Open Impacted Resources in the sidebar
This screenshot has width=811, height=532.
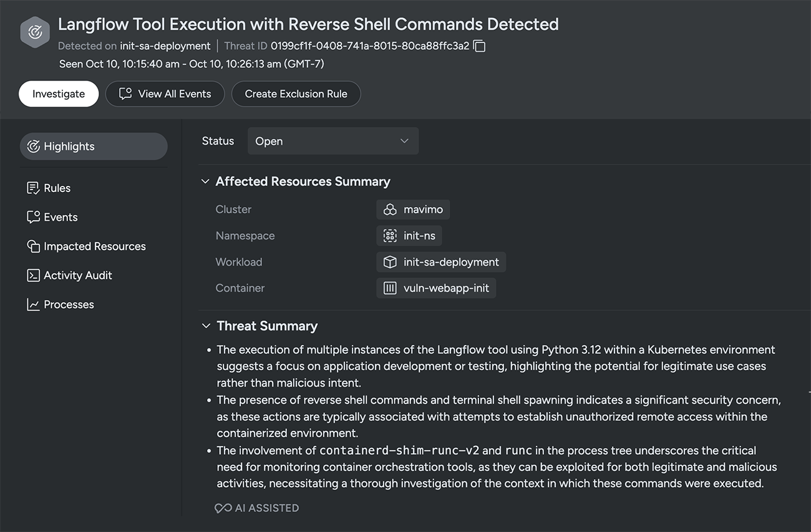pos(86,246)
